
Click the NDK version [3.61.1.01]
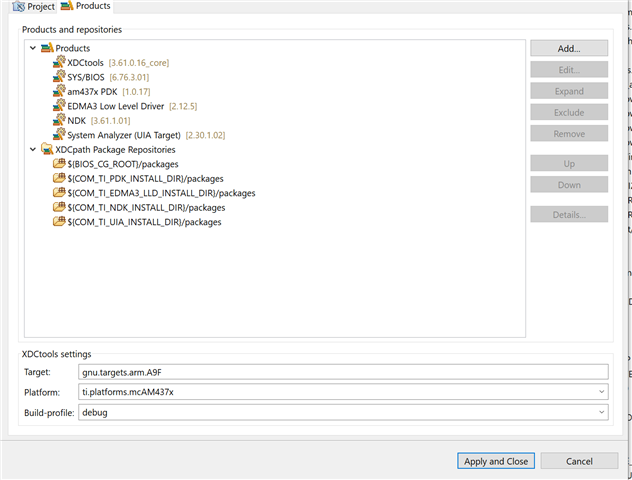click(x=110, y=121)
